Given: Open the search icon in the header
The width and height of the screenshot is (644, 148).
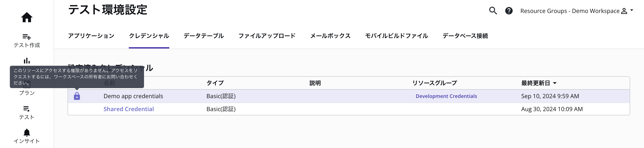Looking at the screenshot, I should point(493,11).
